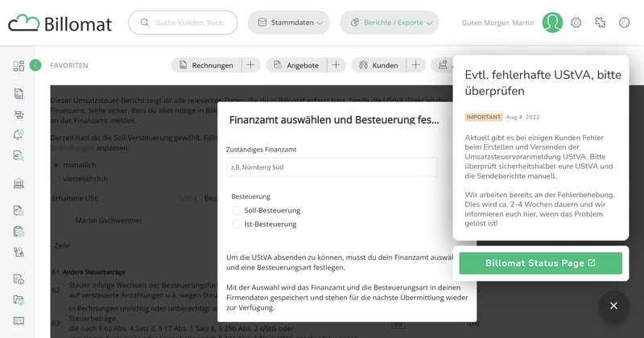This screenshot has width=644, height=338.
Task: Click the plus next to Rechnungen
Action: coord(250,65)
